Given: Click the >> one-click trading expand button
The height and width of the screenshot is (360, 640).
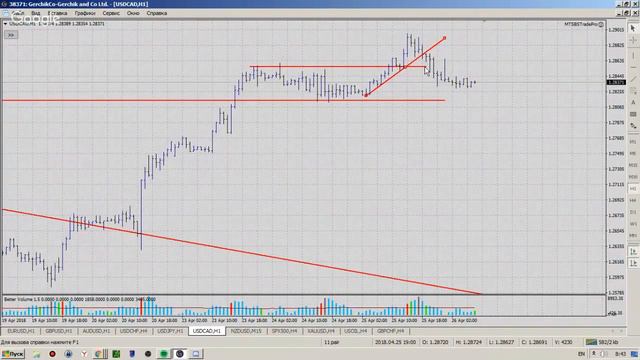Looking at the screenshot, I should click(x=11, y=35).
